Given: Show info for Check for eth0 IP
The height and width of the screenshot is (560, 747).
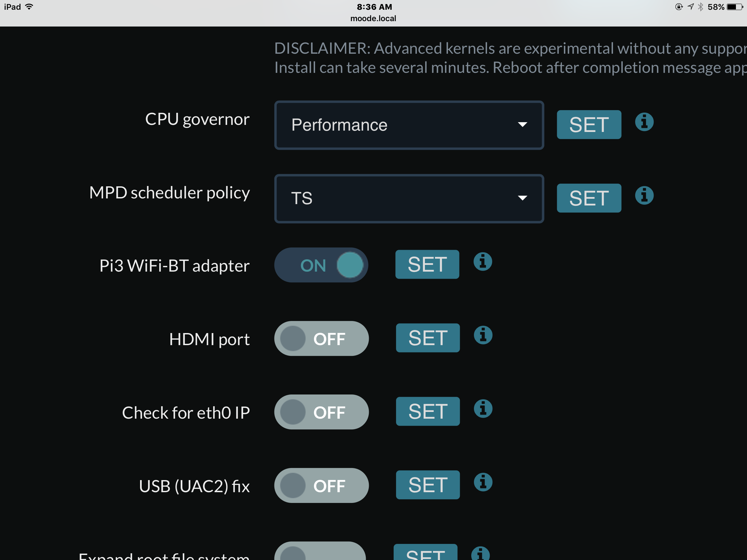Looking at the screenshot, I should [x=483, y=409].
